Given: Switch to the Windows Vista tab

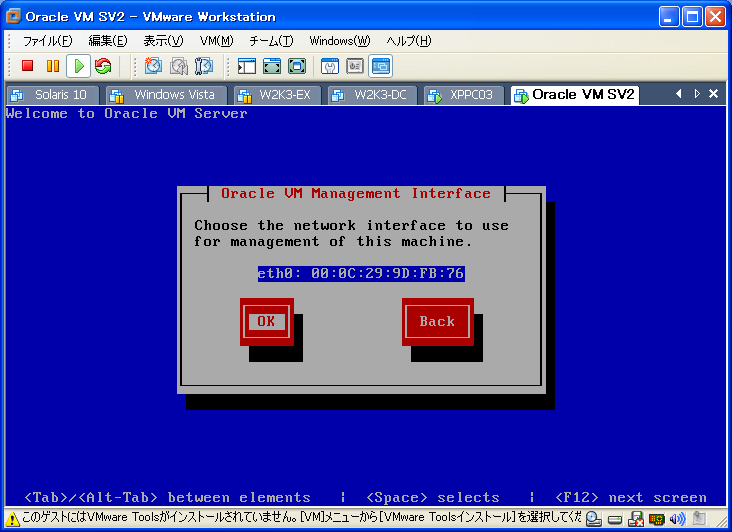Looking at the screenshot, I should (166, 95).
